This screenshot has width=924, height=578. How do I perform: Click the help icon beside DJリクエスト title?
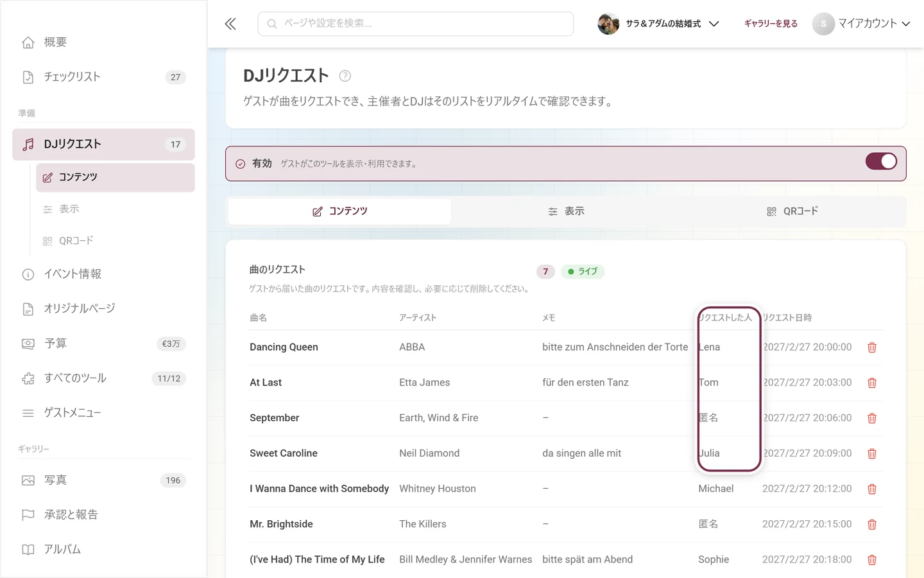click(x=345, y=76)
